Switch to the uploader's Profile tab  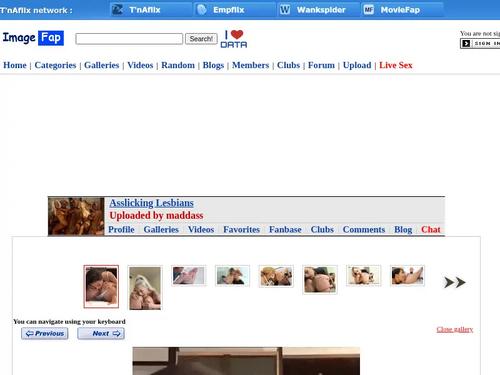coord(121,230)
